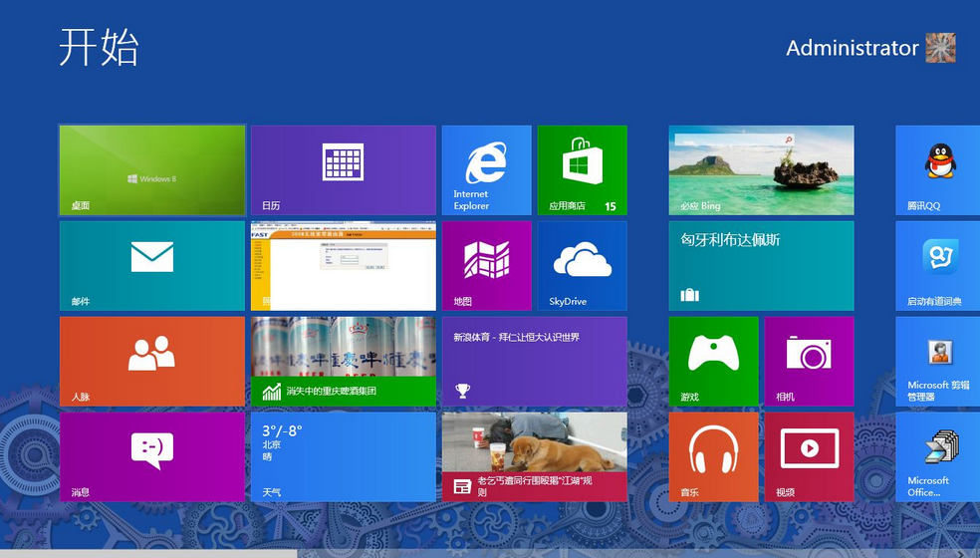Screen dimensions: 980x558
Task: Open the Video (视频) tile
Action: click(809, 456)
